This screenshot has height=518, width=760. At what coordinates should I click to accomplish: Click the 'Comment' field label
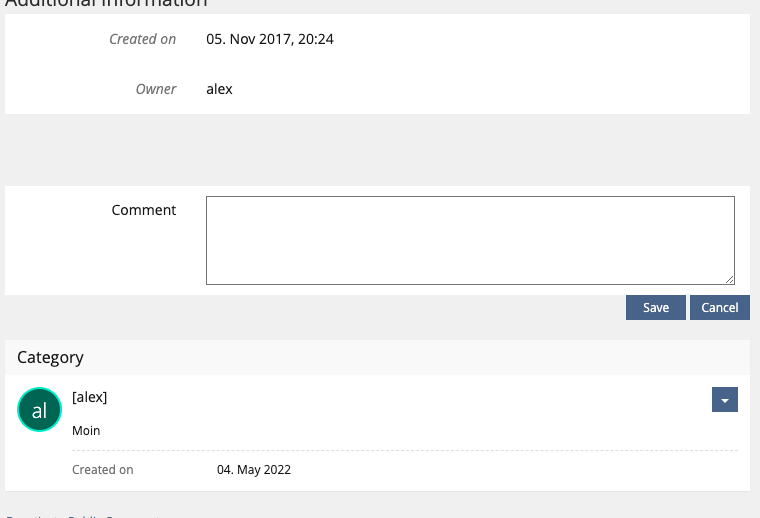pyautogui.click(x=144, y=210)
